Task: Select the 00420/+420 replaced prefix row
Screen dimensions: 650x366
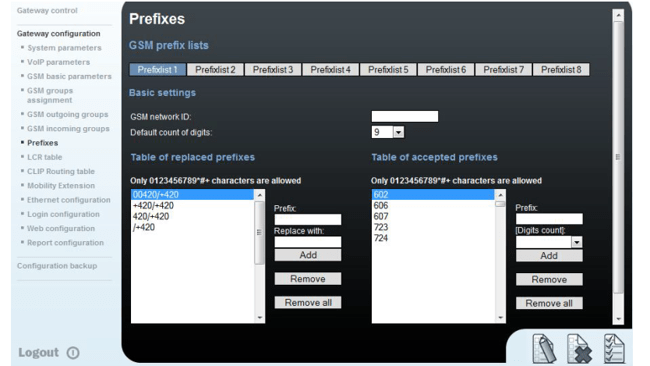Action: 192,194
